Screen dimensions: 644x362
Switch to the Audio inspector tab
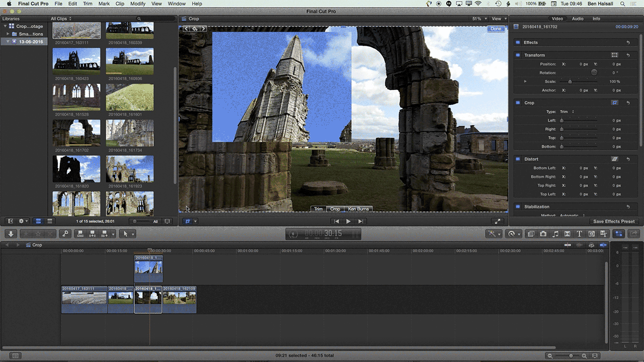click(x=578, y=19)
